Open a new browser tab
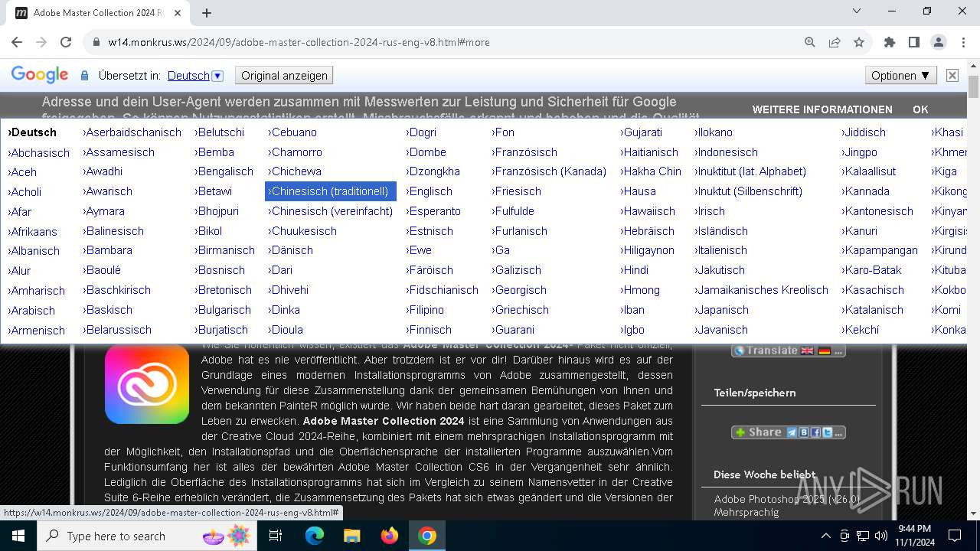The image size is (980, 551). (x=207, y=13)
